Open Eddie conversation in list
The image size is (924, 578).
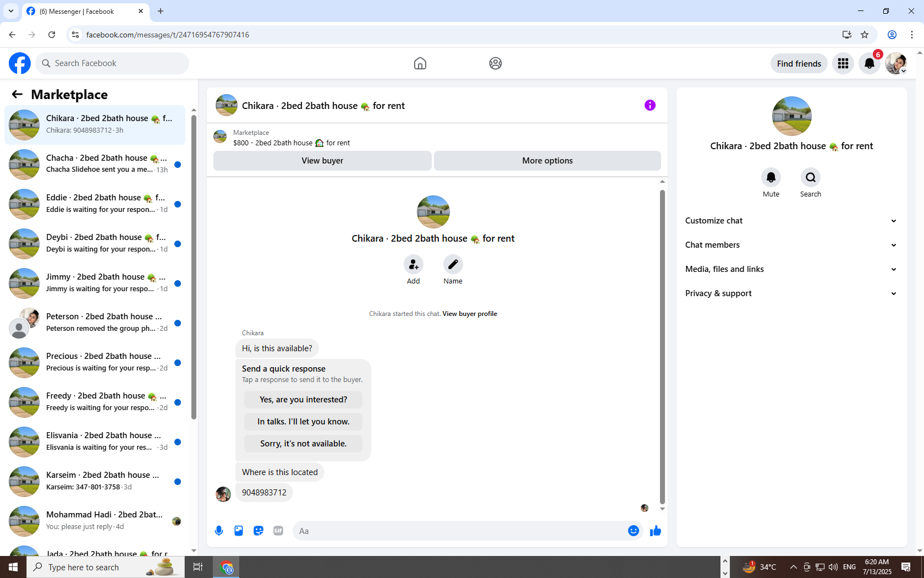point(95,204)
